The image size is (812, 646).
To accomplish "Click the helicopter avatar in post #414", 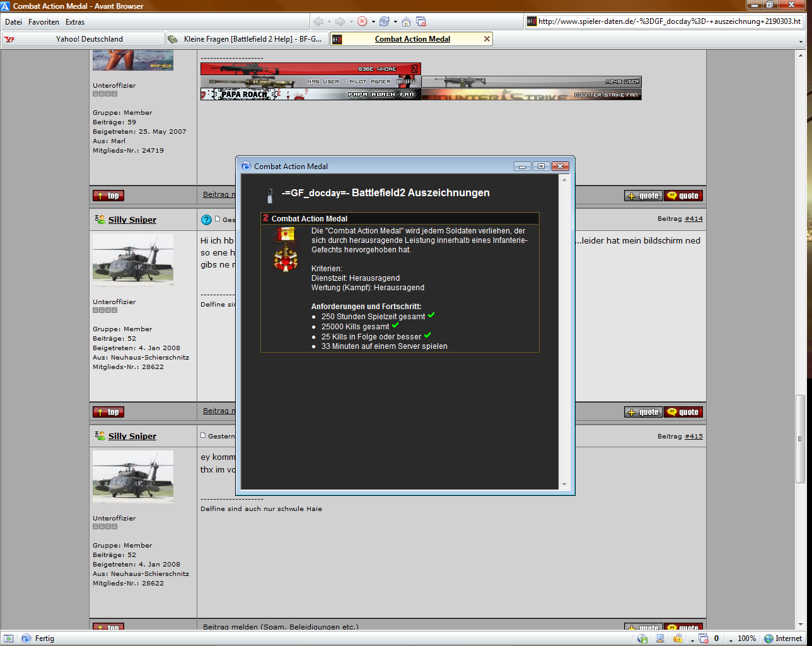I will click(x=133, y=260).
